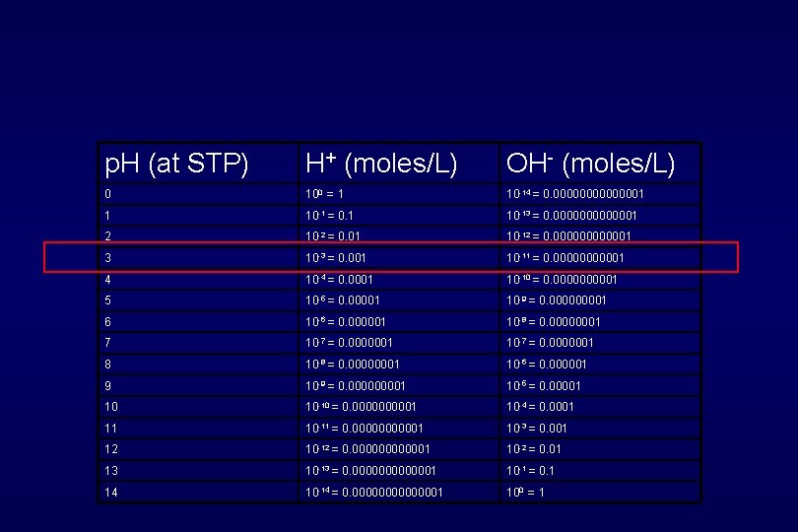Click H+ column value '= 0.000001'
This screenshot has height=532, width=798.
point(346,322)
